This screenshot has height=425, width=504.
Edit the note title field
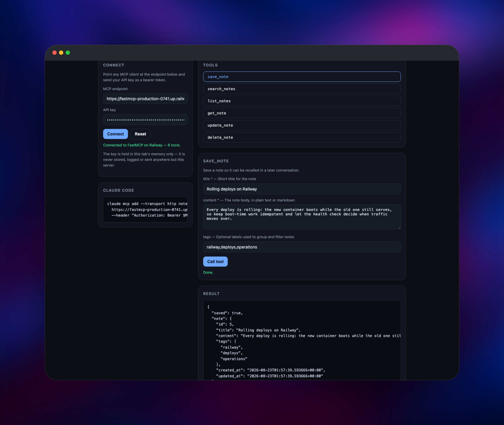click(x=302, y=189)
